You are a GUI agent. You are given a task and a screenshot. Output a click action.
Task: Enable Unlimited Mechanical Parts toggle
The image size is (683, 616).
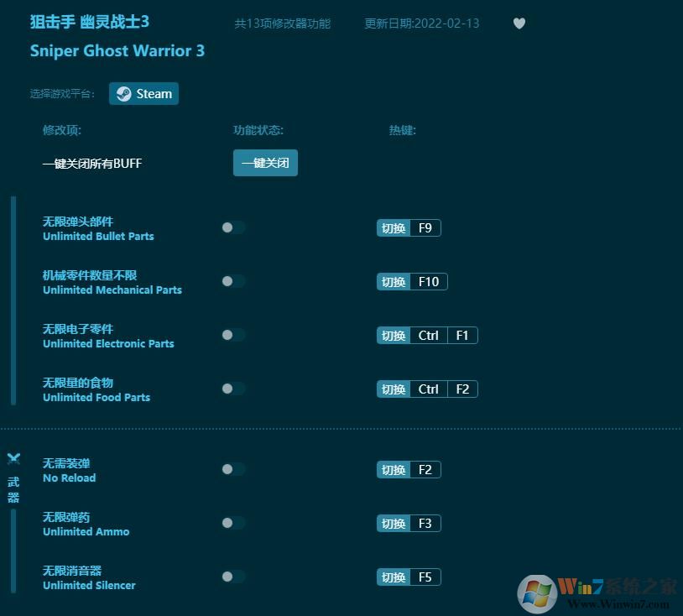point(232,281)
